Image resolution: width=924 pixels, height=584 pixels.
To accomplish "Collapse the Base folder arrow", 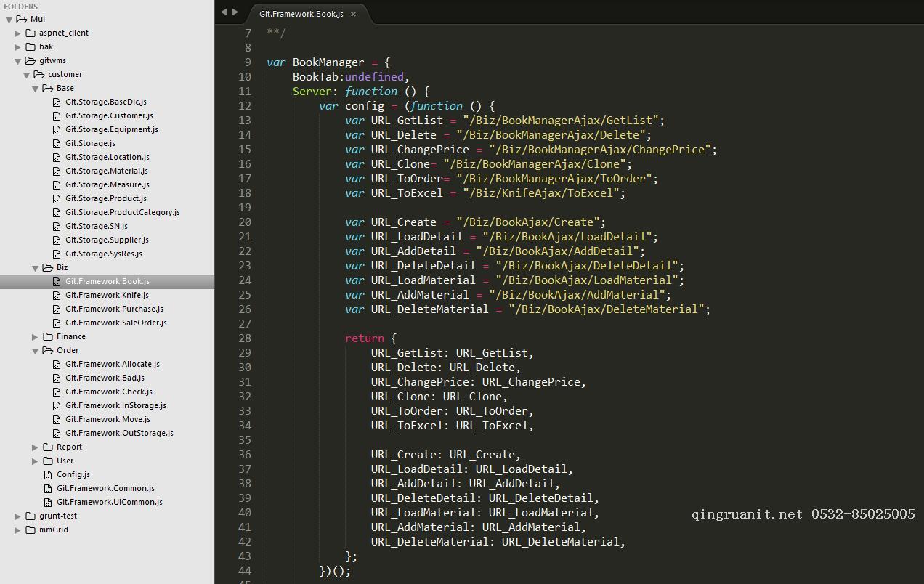I will pos(35,88).
